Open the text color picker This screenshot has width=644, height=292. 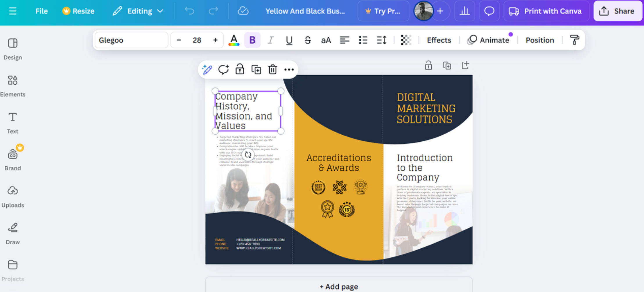pos(234,40)
